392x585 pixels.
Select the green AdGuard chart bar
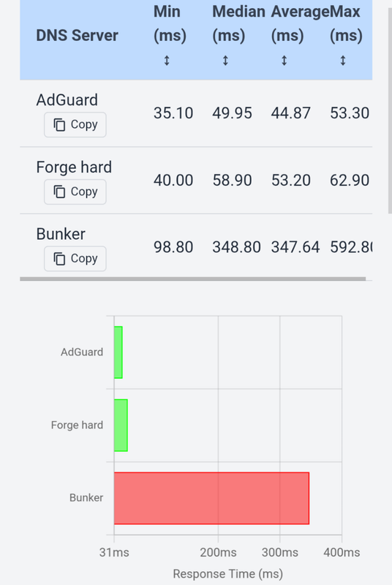[x=118, y=352]
